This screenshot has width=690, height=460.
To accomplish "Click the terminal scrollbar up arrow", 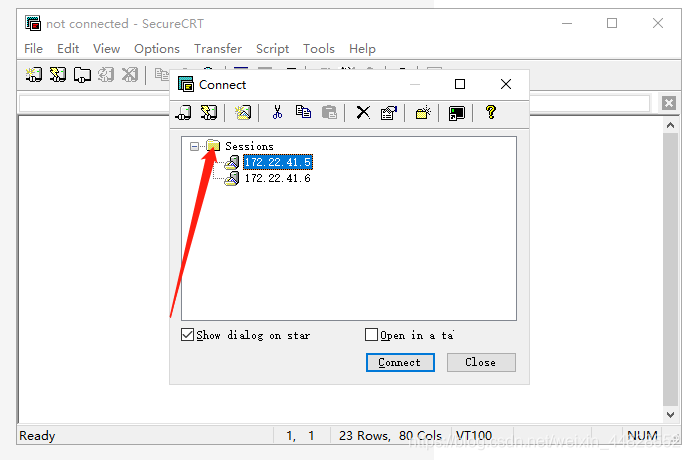I will (670, 125).
